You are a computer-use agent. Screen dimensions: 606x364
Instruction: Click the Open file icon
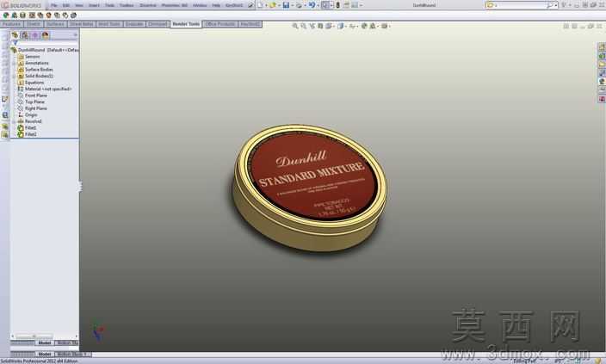coord(273,5)
